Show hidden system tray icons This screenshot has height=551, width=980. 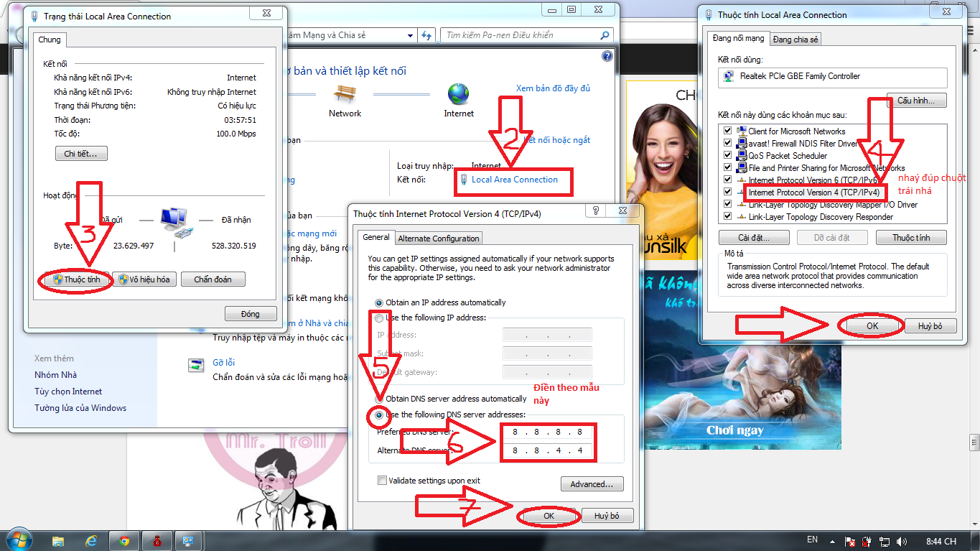click(834, 541)
